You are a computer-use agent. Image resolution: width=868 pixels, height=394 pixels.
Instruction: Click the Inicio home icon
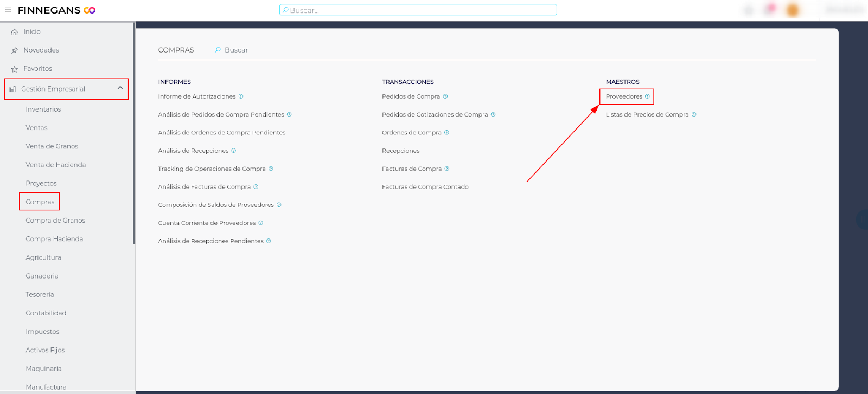coord(15,32)
